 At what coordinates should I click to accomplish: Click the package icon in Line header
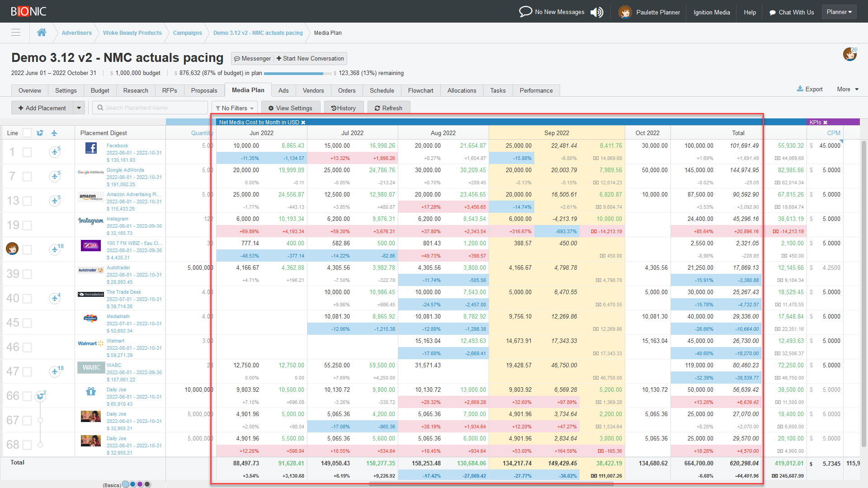click(40, 133)
